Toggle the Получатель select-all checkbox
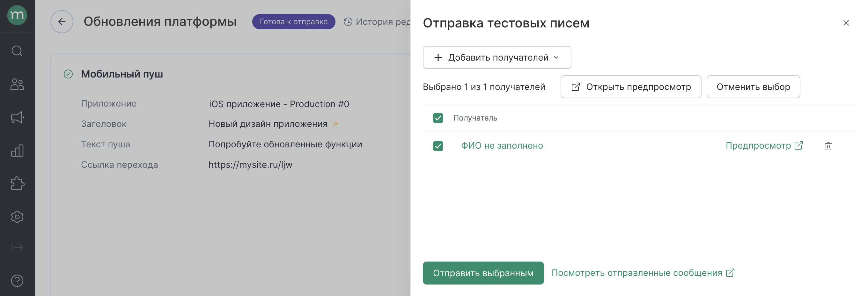Viewport: 868px width, 296px height. pyautogui.click(x=438, y=118)
